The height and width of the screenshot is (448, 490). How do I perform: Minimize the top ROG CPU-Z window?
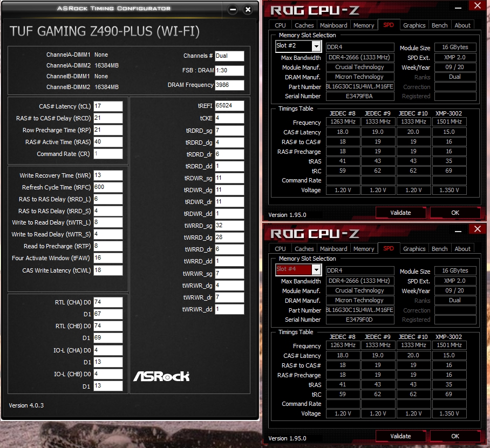tap(458, 8)
